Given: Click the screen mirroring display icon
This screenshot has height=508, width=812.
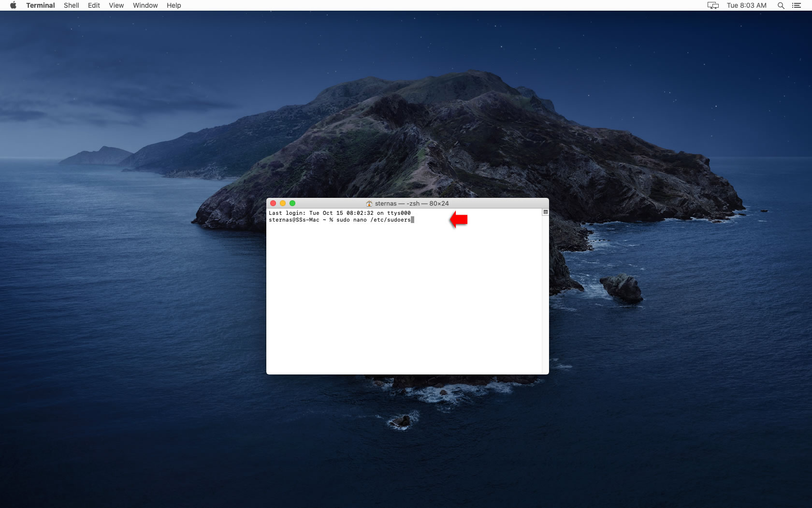Looking at the screenshot, I should coord(713,5).
